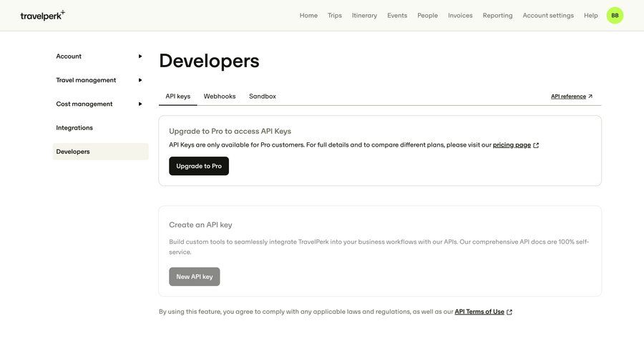
Task: Open the pricing page link
Action: 512,145
